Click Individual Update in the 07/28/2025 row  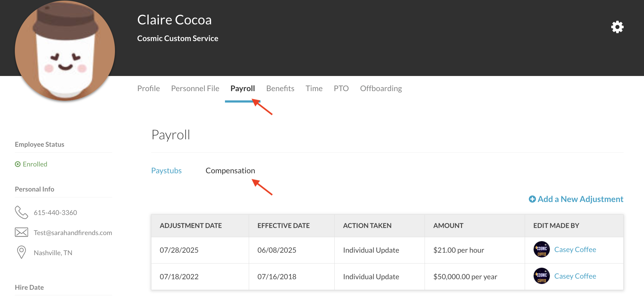(x=371, y=250)
